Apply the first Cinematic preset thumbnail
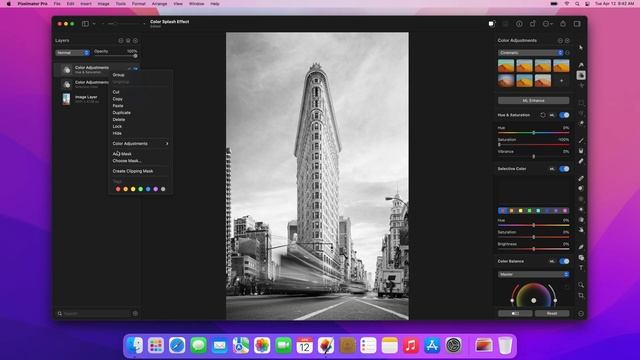Image resolution: width=640 pixels, height=360 pixels. [x=506, y=66]
